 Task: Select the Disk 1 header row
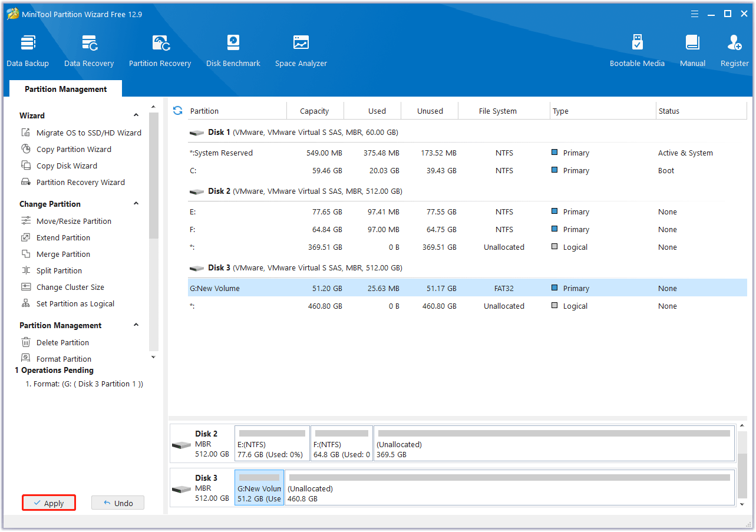pos(467,133)
